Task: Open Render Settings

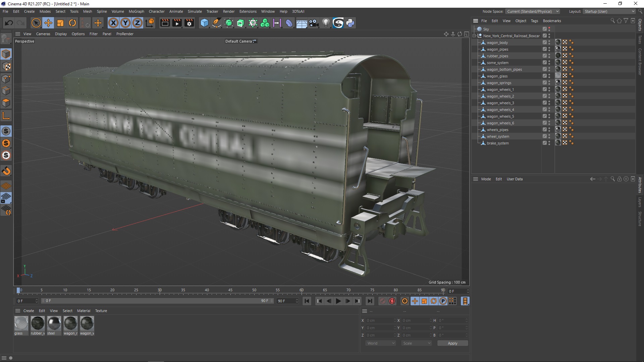Action: pyautogui.click(x=189, y=23)
